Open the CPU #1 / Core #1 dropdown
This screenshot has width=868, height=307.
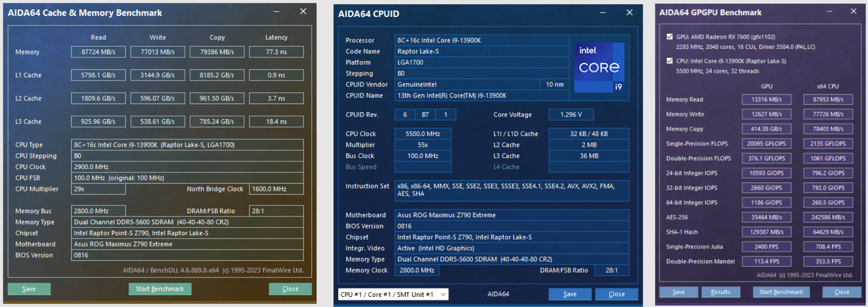pyautogui.click(x=393, y=295)
